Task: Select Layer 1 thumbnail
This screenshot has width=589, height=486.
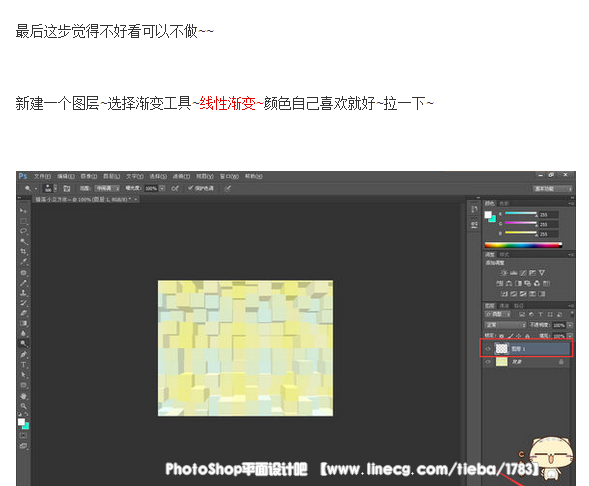Action: (501, 349)
